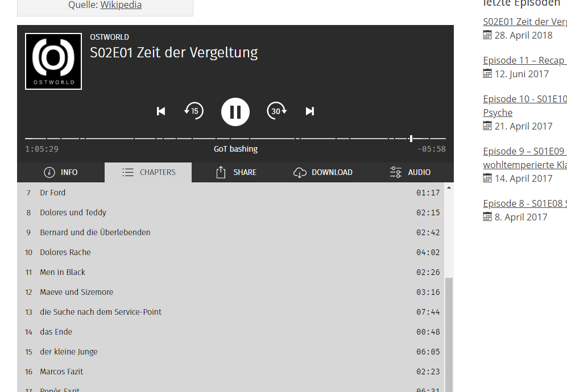The width and height of the screenshot is (567, 392).
Task: Click duration 07:44 of chapter 13
Action: (428, 312)
